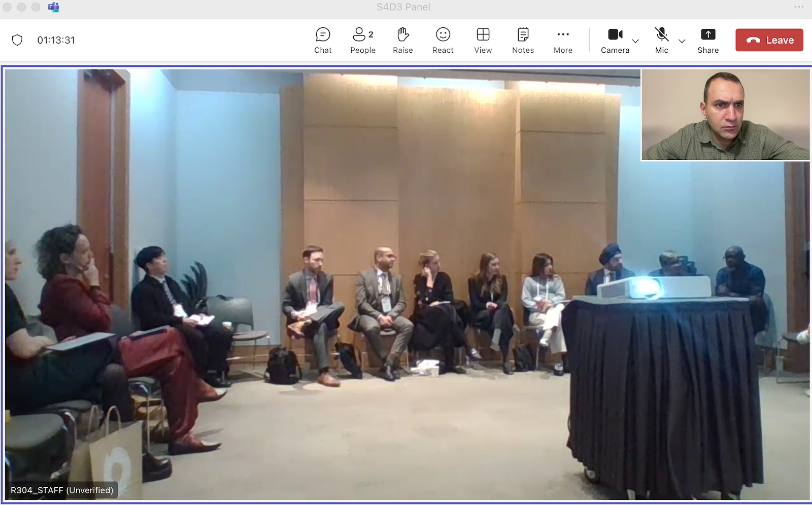Click the S4D3 Panel title bar
Screen dimensions: 812x505
pos(402,7)
